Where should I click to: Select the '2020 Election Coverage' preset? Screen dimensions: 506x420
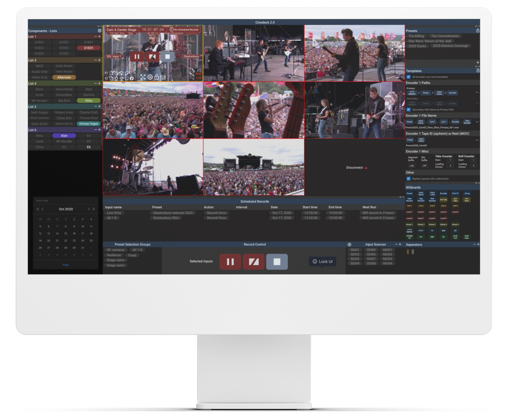pyautogui.click(x=450, y=46)
